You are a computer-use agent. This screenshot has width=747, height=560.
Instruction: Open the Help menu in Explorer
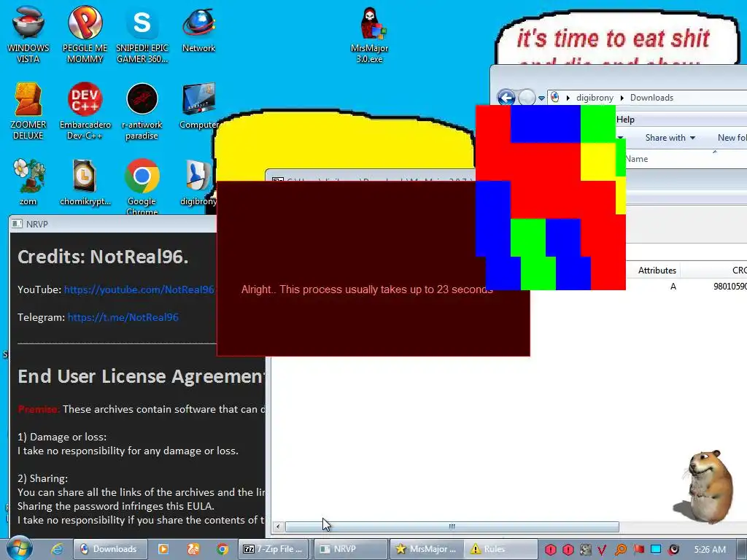pos(625,120)
